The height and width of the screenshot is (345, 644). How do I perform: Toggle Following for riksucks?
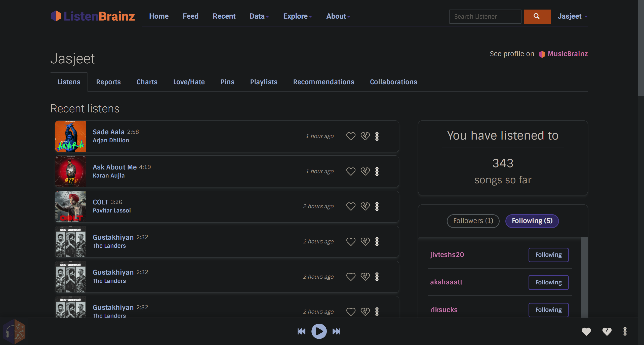548,310
